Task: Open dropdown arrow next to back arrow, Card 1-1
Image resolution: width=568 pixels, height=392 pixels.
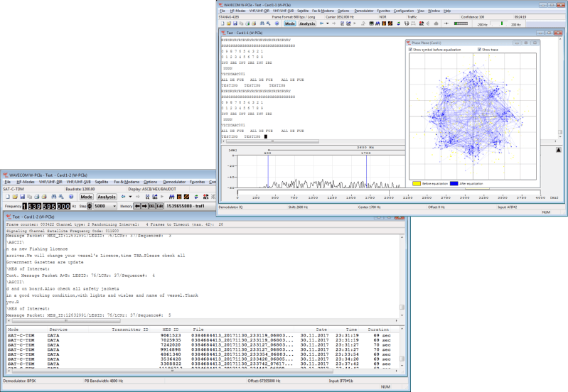Action: click(x=328, y=23)
